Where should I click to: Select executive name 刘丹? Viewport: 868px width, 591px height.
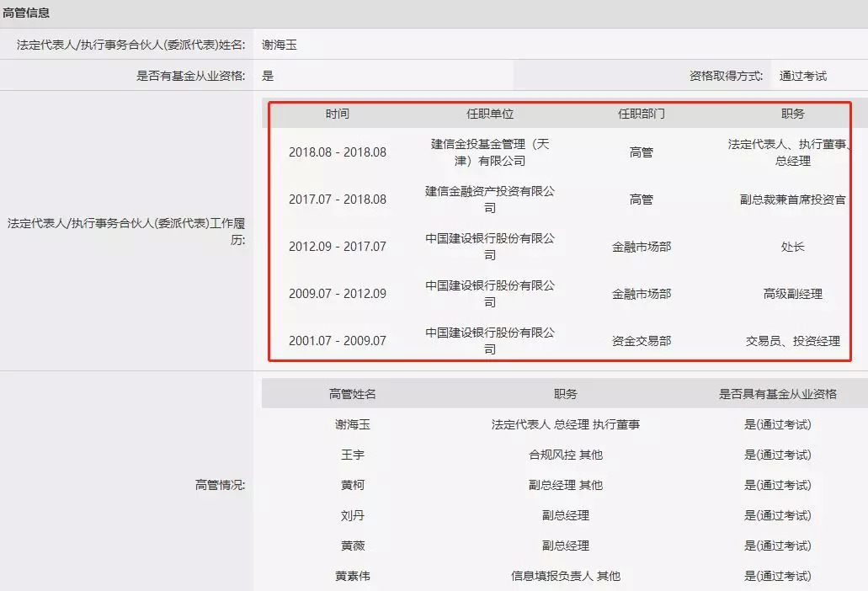tap(352, 515)
